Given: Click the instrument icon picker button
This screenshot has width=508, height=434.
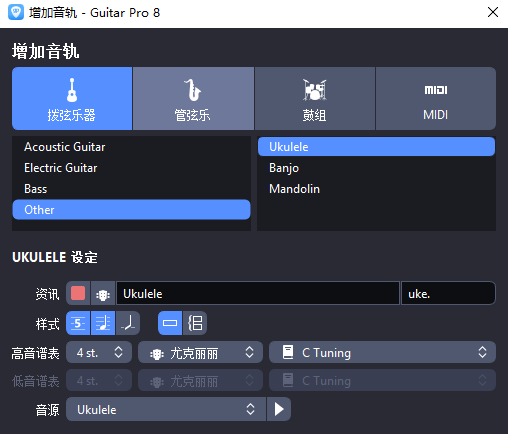Looking at the screenshot, I should pyautogui.click(x=103, y=293).
